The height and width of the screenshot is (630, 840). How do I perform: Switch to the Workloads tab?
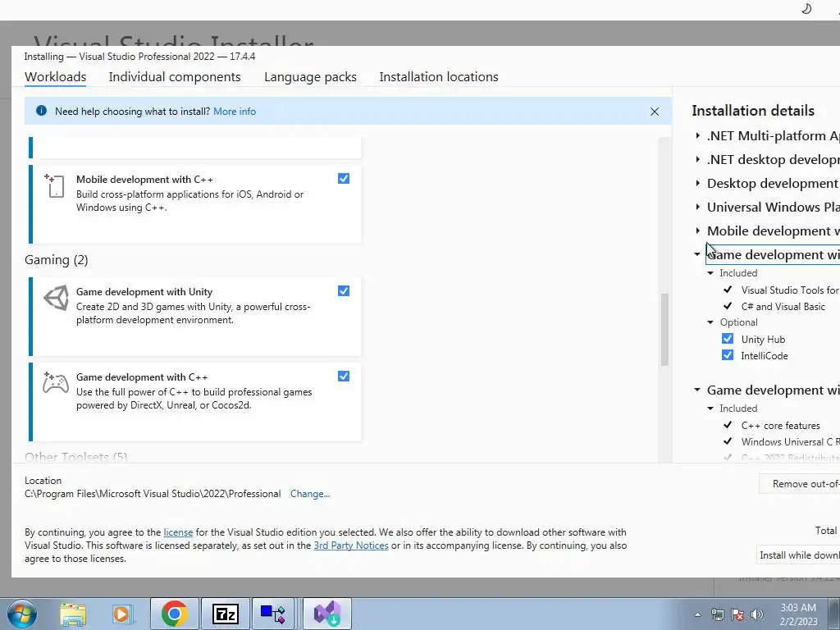click(x=55, y=76)
